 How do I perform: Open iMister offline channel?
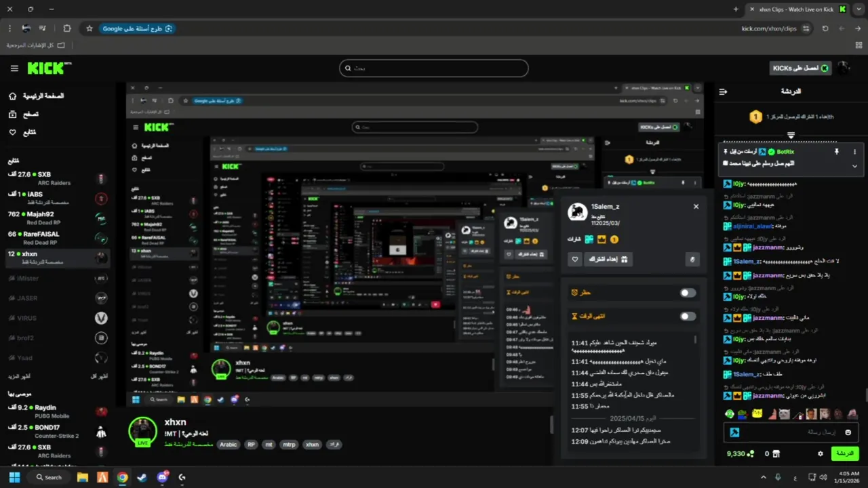pyautogui.click(x=58, y=278)
